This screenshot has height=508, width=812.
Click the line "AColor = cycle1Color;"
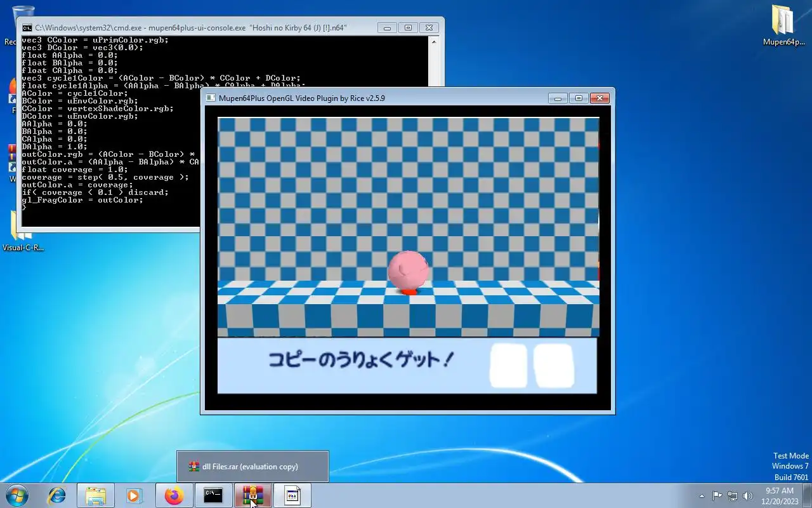pos(75,93)
